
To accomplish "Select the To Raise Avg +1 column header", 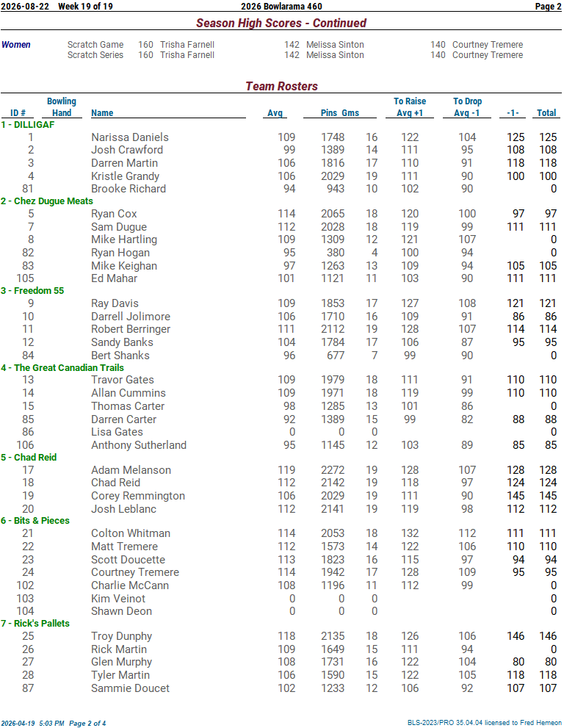I will tap(409, 107).
